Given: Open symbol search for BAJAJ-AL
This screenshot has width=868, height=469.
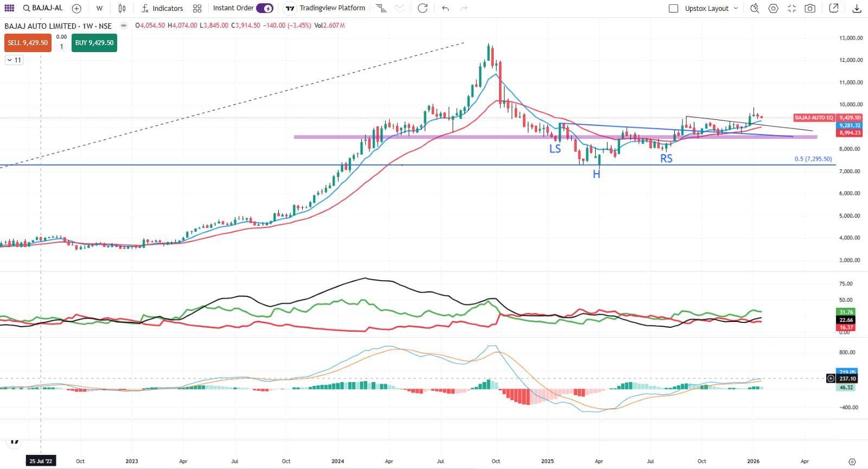Looking at the screenshot, I should point(43,8).
